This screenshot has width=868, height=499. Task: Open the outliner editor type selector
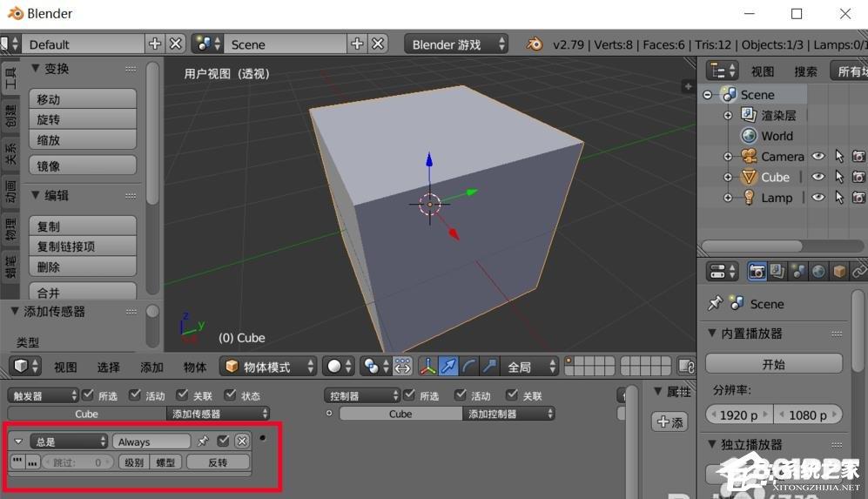[x=722, y=71]
